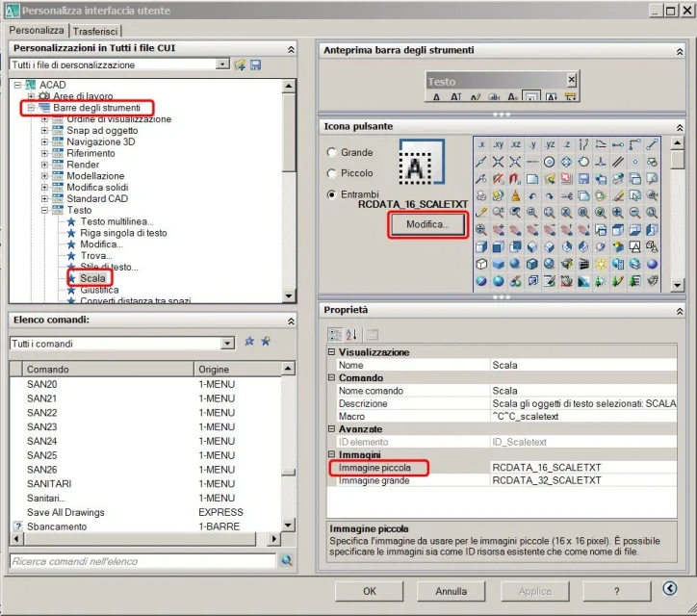
Task: Select the undo arrow icon
Action: coord(532,195)
